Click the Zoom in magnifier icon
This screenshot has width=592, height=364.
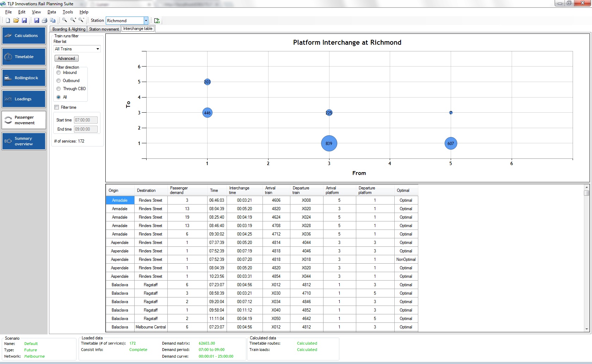(73, 20)
